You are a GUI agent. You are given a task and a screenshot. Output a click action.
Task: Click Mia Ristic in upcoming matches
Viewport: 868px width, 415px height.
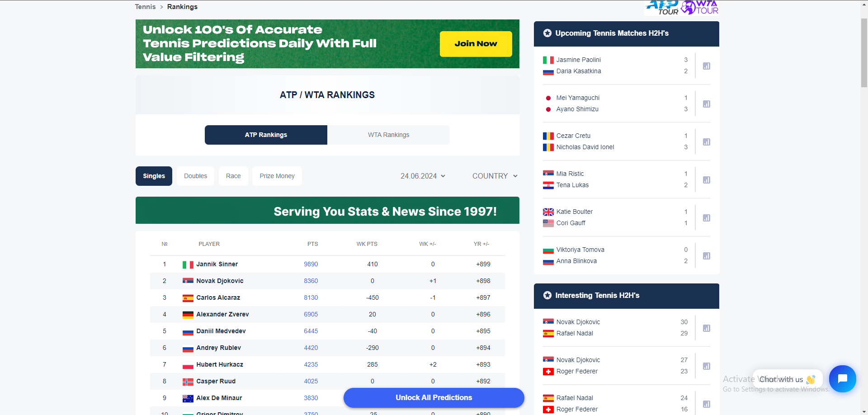pos(570,174)
